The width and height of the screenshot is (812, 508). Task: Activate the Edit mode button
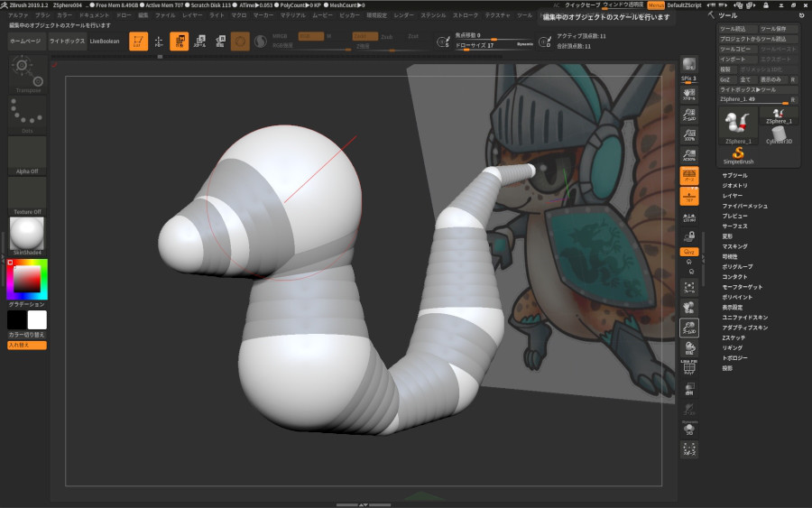tap(138, 42)
